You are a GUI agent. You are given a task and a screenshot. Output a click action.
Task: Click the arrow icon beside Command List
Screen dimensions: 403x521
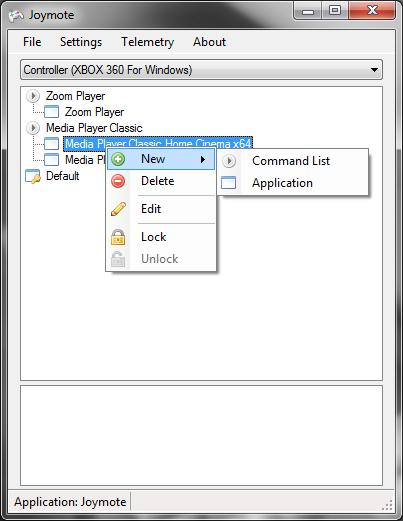(229, 161)
